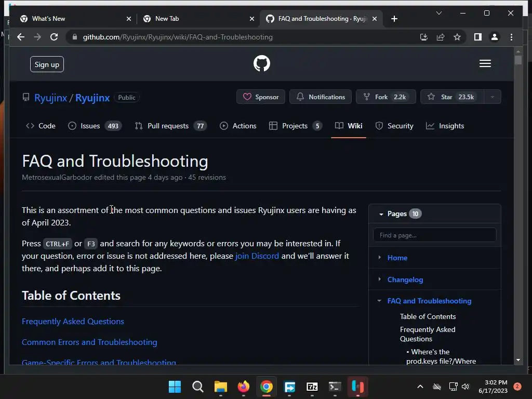Click the page vertical scrollbar thumb
Screen dimensions: 532x399
tap(518, 60)
